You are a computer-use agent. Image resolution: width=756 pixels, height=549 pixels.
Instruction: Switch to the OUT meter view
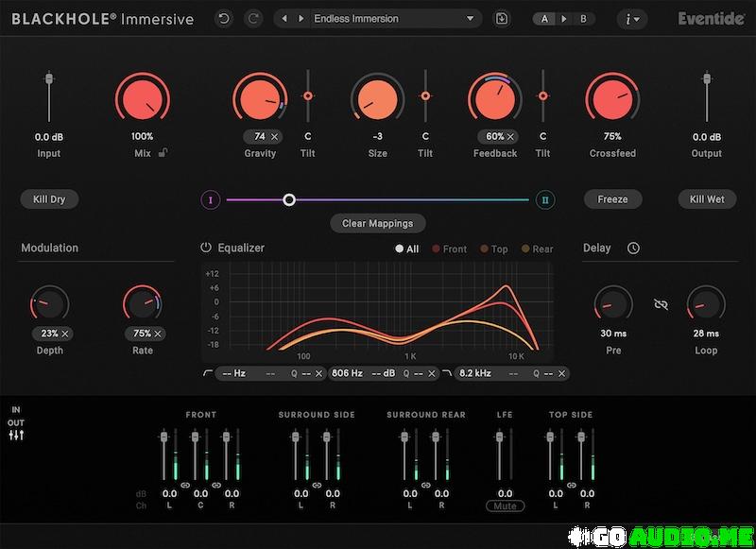point(16,422)
